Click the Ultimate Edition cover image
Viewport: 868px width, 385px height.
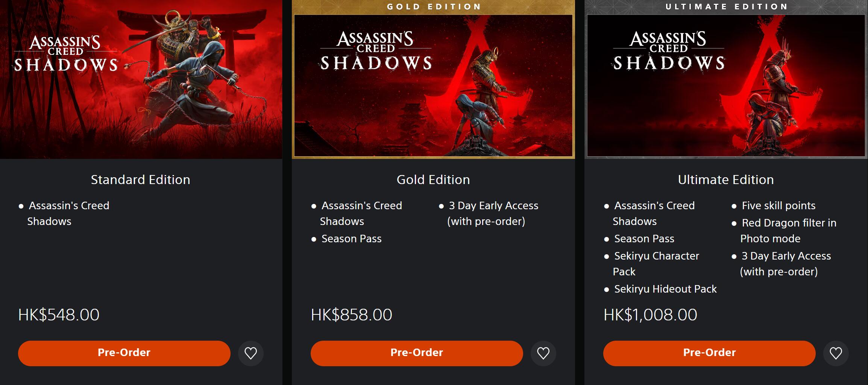tap(726, 85)
